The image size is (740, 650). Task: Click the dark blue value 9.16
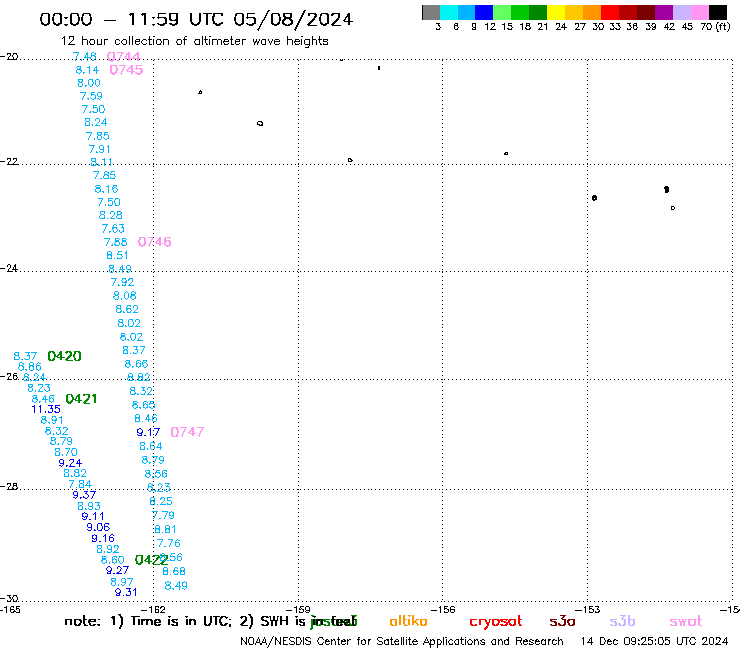click(103, 538)
